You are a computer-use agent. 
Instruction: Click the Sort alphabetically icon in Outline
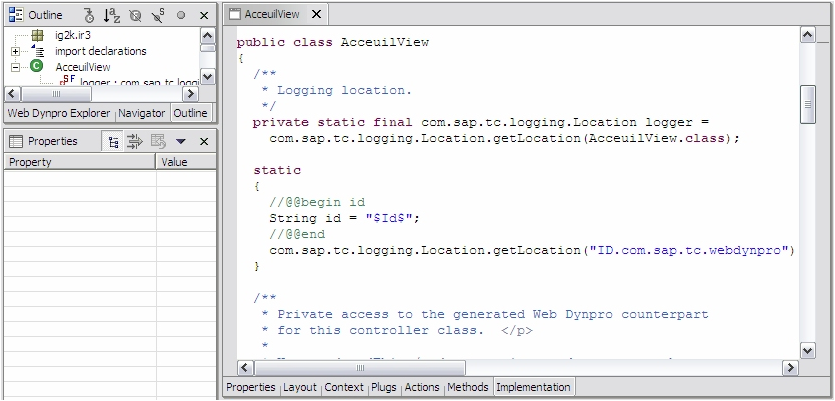(x=111, y=15)
